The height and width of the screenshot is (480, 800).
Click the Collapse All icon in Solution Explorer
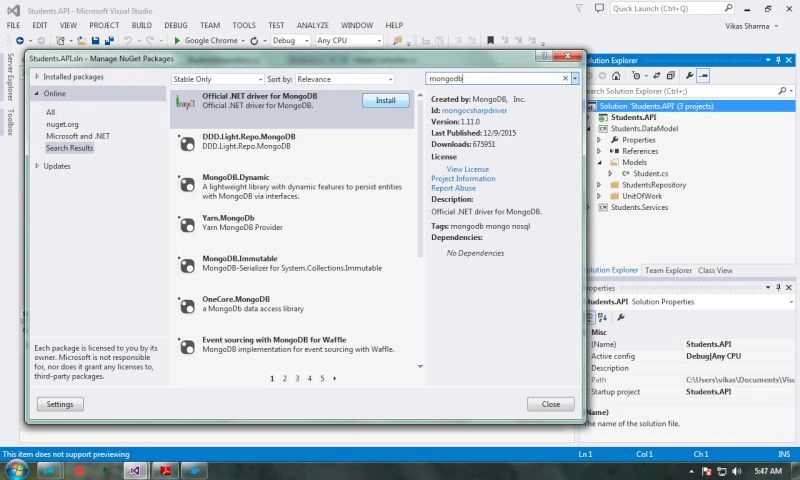pyautogui.click(x=671, y=75)
